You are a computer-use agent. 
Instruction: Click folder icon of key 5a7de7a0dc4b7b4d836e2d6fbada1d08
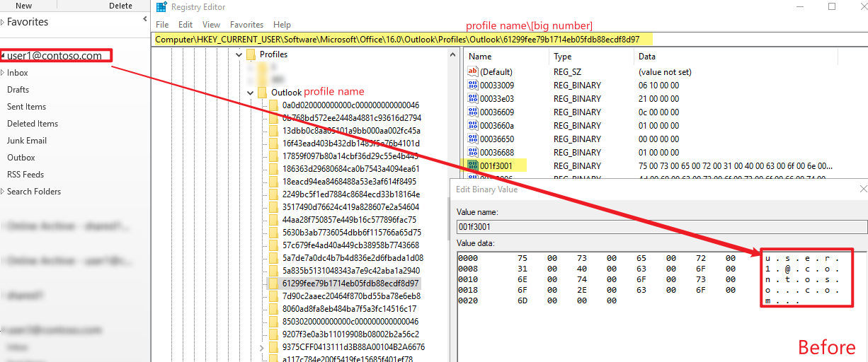pyautogui.click(x=274, y=258)
